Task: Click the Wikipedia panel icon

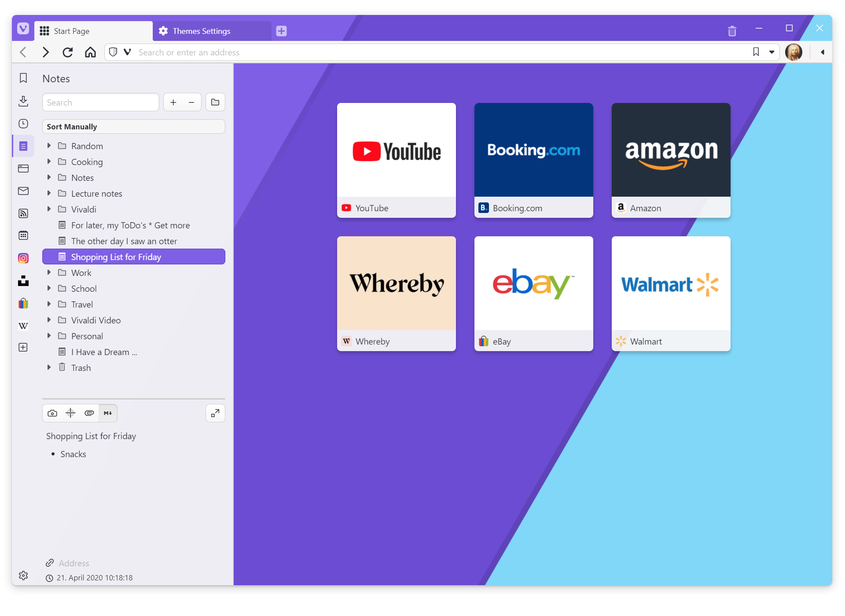Action: click(x=23, y=326)
